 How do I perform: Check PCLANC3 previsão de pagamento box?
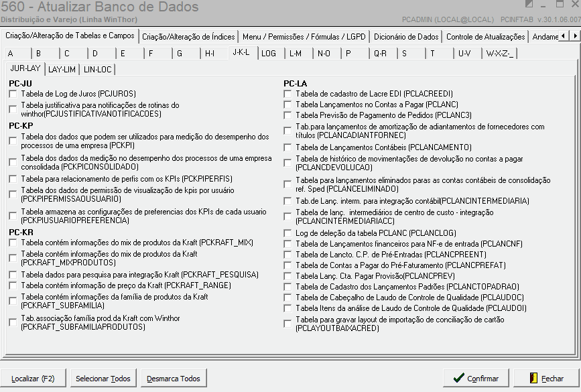point(287,116)
